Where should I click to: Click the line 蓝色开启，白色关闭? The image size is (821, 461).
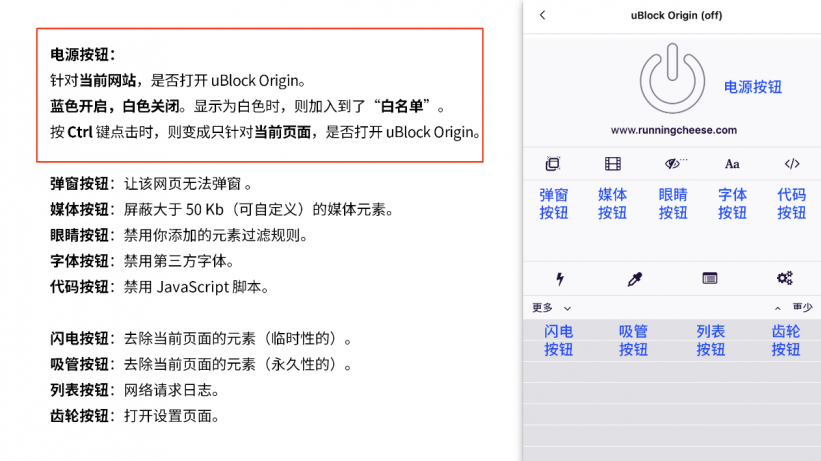pos(115,106)
